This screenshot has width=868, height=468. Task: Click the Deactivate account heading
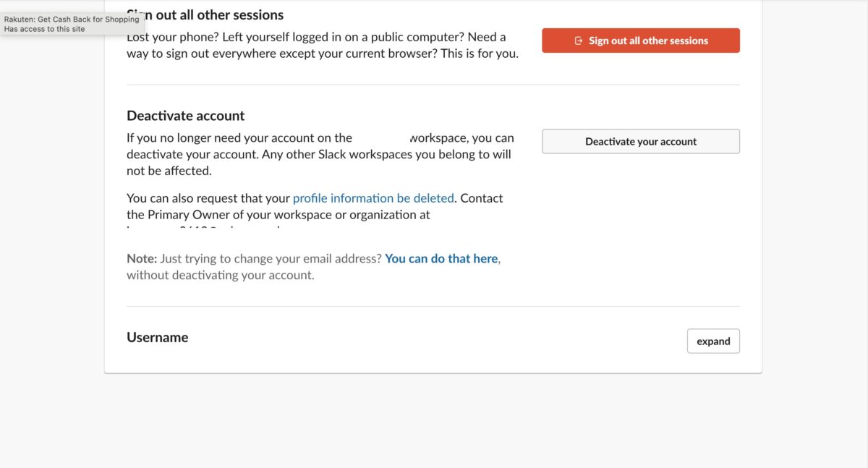coord(186,116)
